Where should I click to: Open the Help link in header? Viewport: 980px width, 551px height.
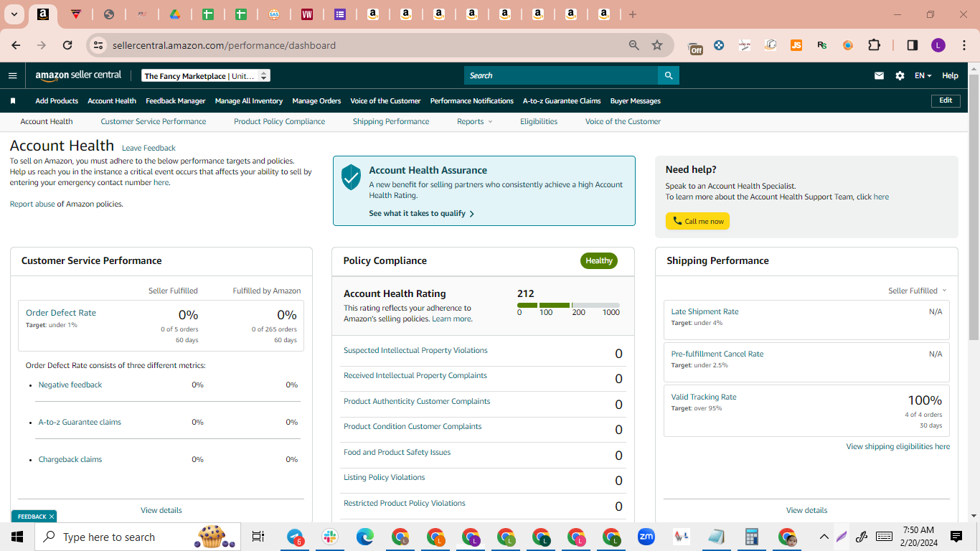coord(950,75)
